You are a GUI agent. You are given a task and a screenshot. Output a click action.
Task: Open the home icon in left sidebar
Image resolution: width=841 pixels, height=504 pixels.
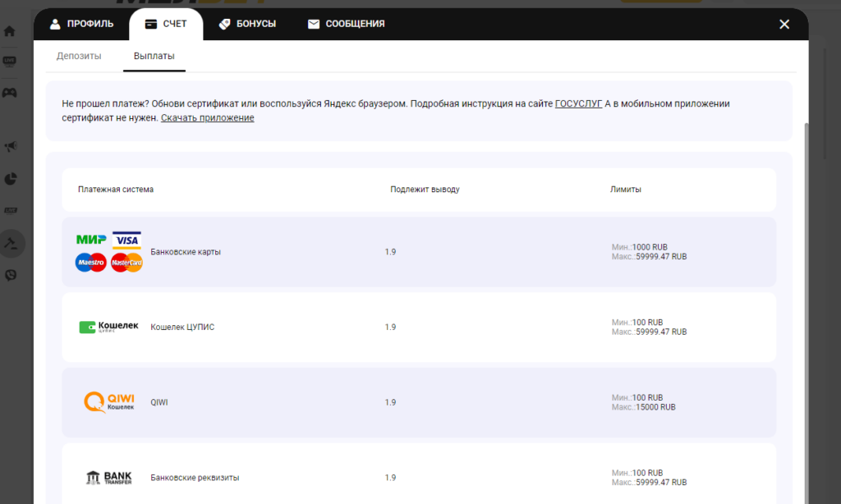point(10,31)
